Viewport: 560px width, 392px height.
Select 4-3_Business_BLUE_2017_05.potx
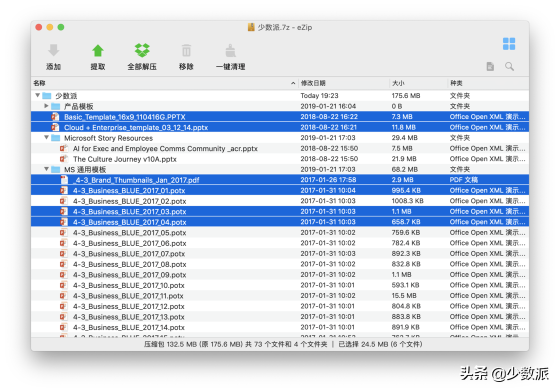128,232
